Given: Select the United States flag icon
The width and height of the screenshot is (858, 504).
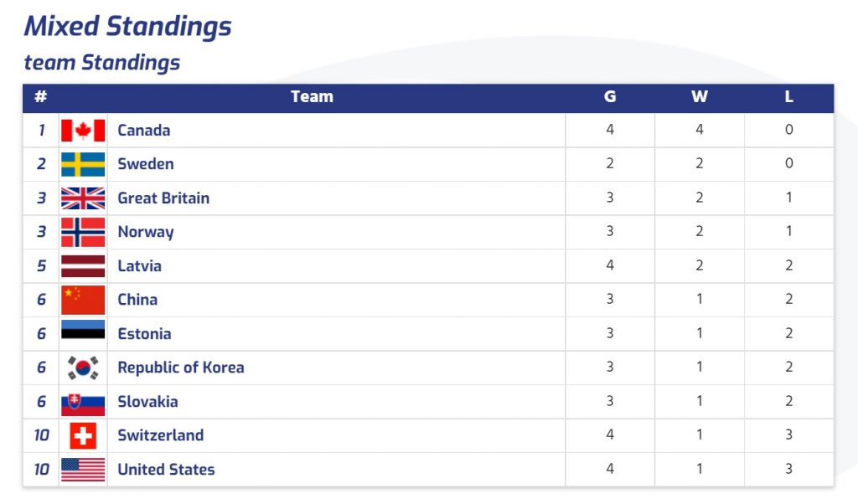Looking at the screenshot, I should pyautogui.click(x=83, y=470).
